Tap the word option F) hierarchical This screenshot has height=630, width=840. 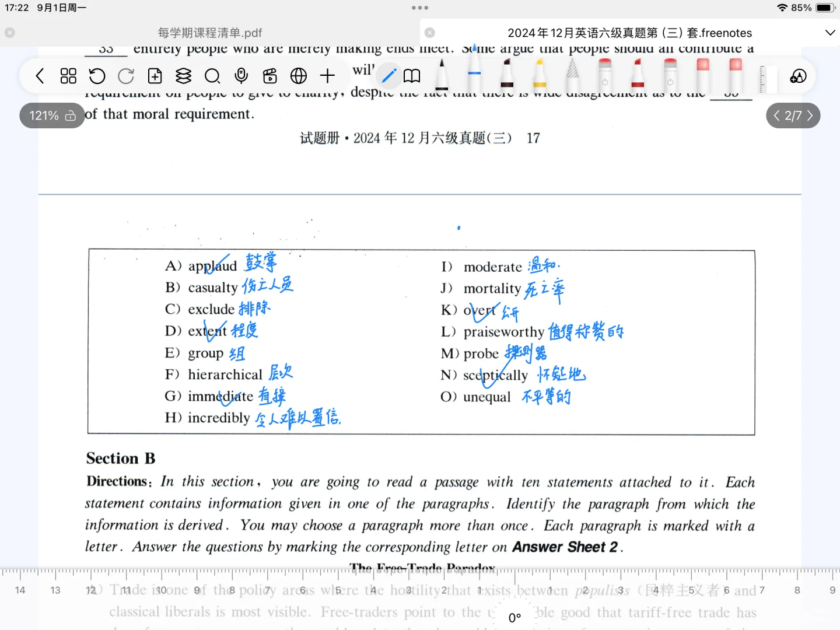[x=214, y=374]
